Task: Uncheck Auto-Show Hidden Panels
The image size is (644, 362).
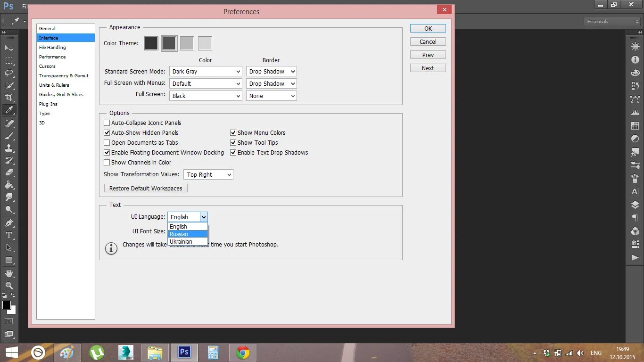Action: point(107,132)
